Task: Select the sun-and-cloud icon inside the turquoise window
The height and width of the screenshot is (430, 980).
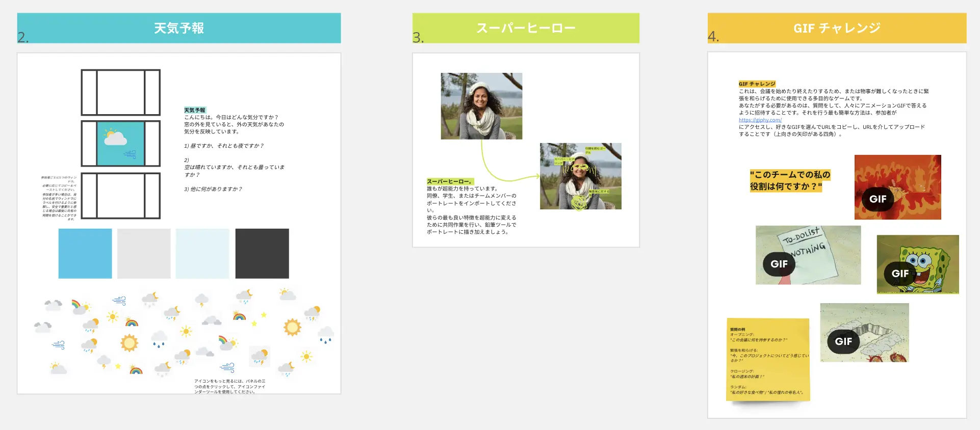Action: 115,137
